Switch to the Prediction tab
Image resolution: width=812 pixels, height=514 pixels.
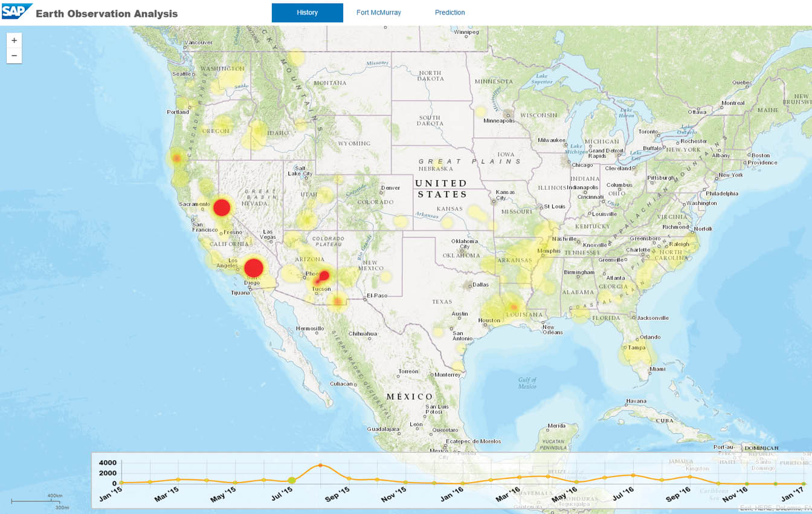450,12
